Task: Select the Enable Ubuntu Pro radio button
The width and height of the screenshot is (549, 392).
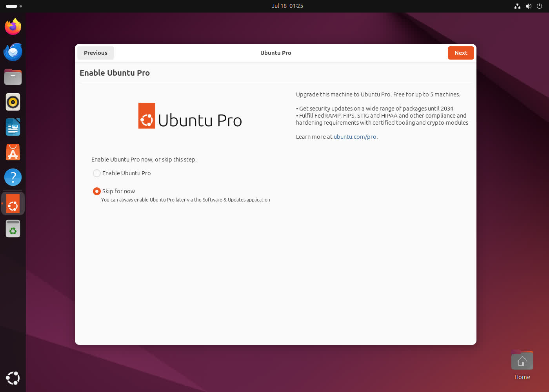Action: (x=97, y=173)
